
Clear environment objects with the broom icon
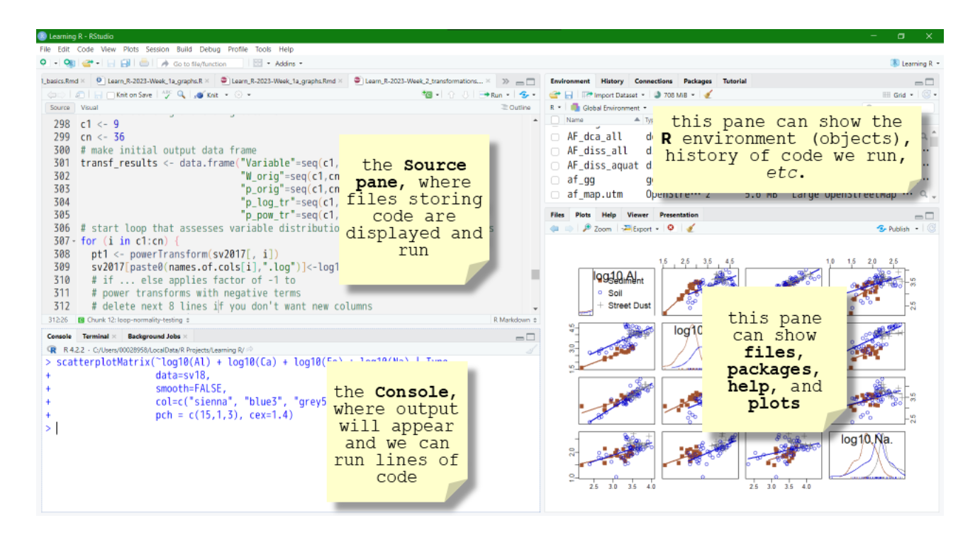pos(708,94)
